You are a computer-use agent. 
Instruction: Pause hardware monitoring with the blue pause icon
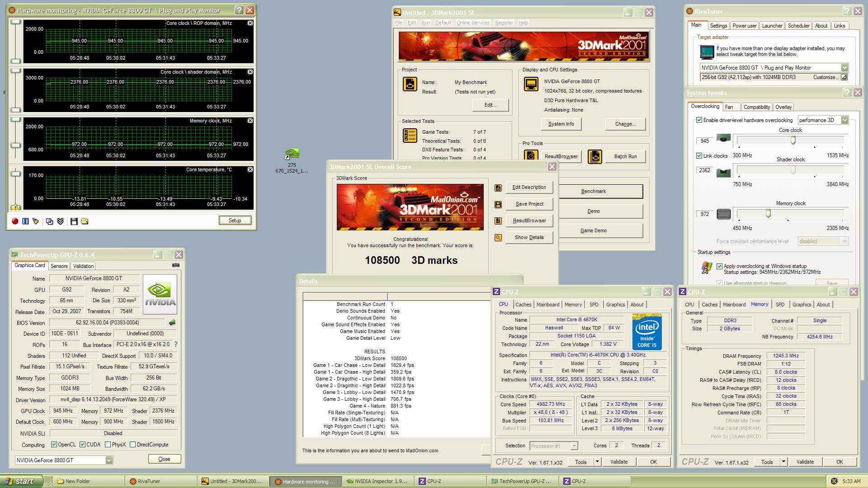[x=25, y=221]
